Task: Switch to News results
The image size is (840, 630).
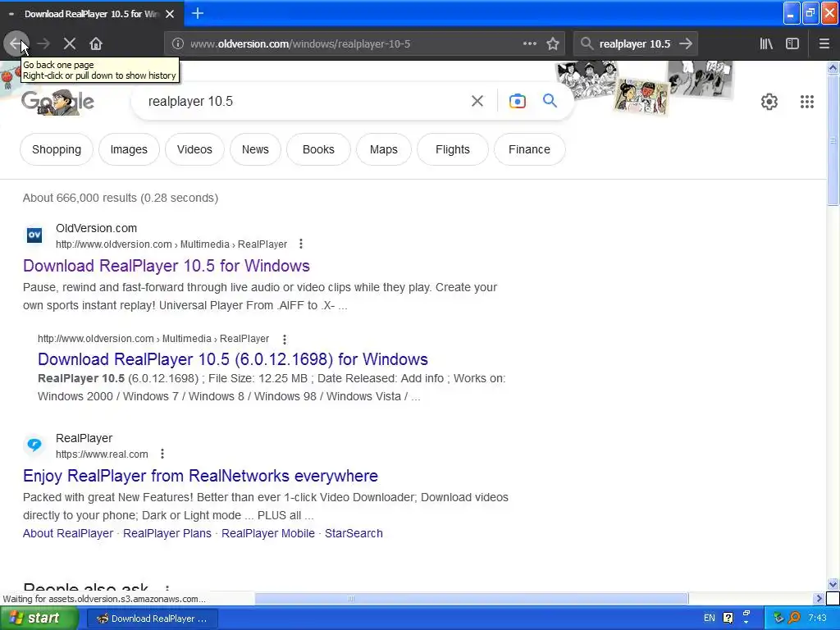Action: (255, 149)
